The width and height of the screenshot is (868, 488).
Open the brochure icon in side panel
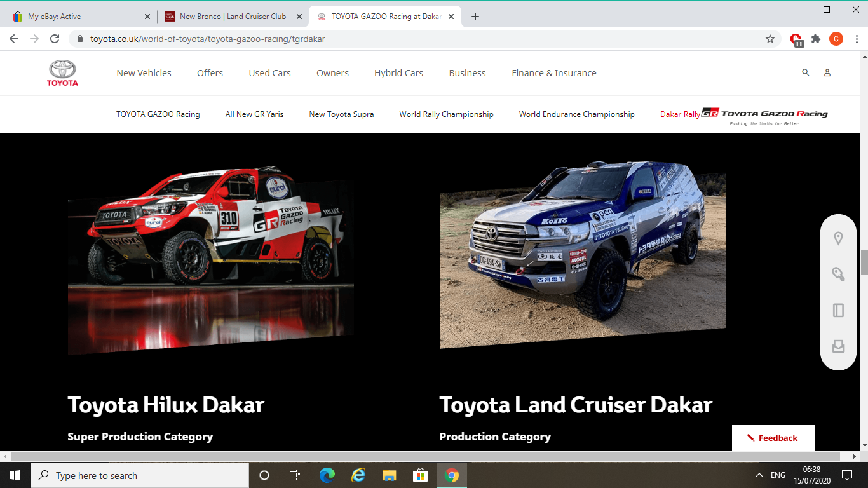coord(839,310)
